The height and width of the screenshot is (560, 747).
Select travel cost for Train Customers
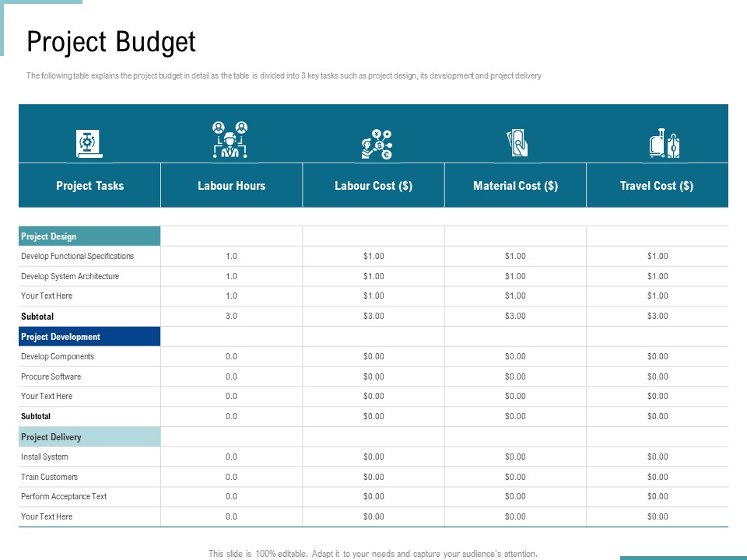[658, 477]
